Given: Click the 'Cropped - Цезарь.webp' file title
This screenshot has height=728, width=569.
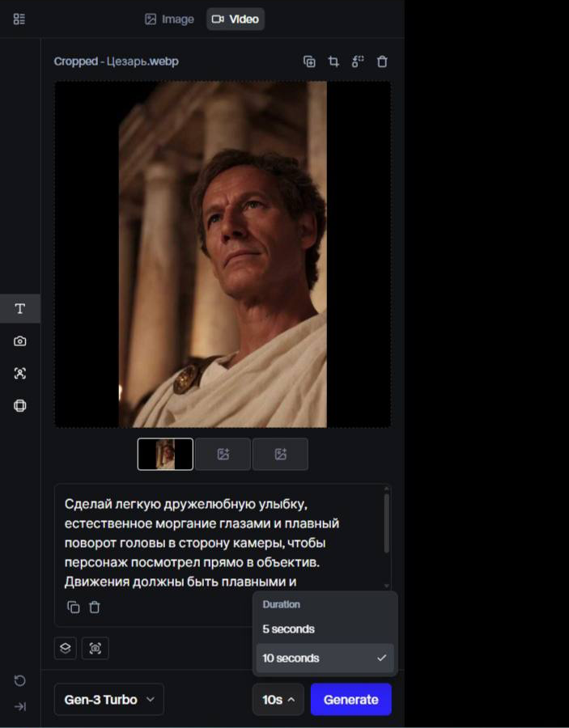Looking at the screenshot, I should click(x=116, y=61).
